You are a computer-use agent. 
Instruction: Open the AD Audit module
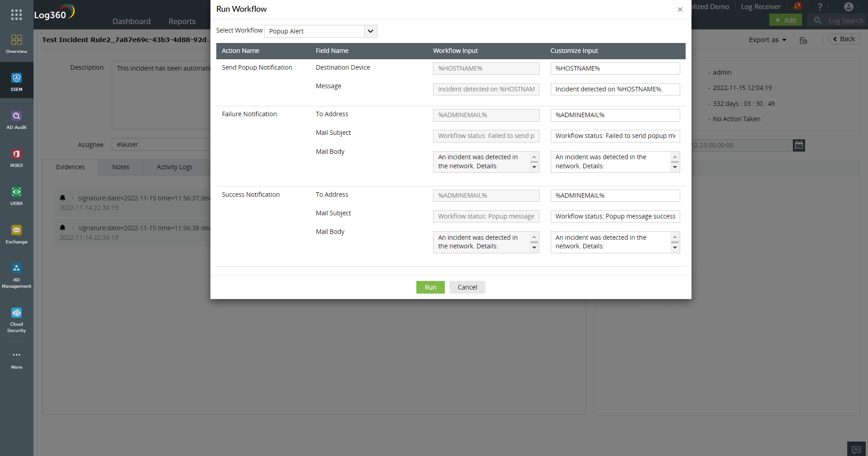16,120
